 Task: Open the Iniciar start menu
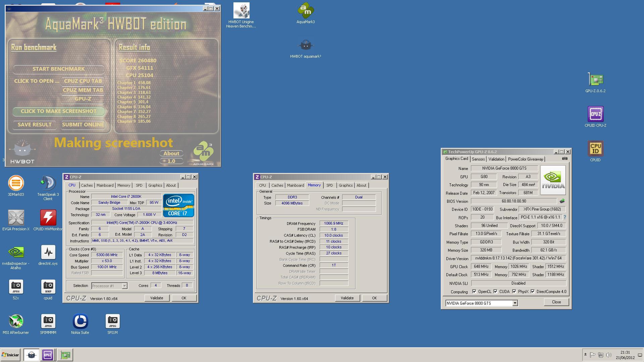pyautogui.click(x=10, y=355)
